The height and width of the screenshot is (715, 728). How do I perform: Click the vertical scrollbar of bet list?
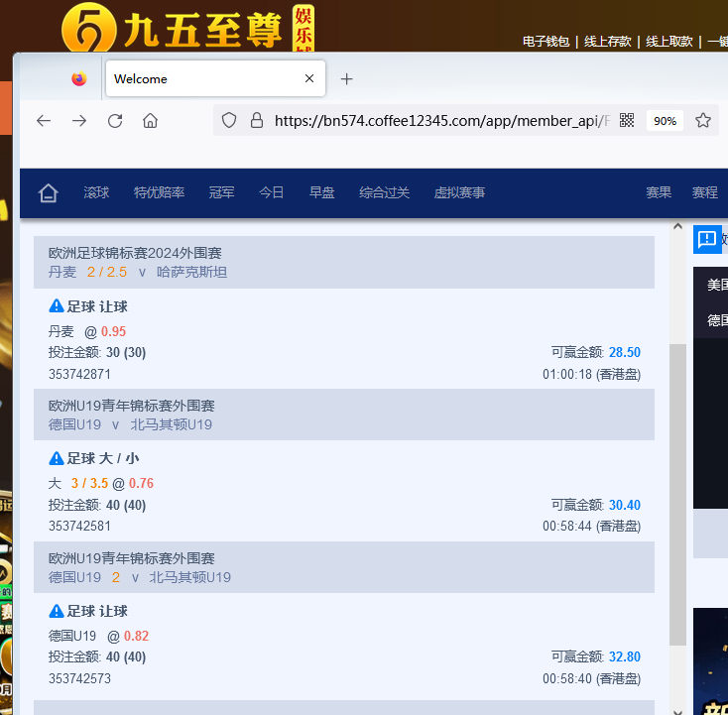click(677, 496)
